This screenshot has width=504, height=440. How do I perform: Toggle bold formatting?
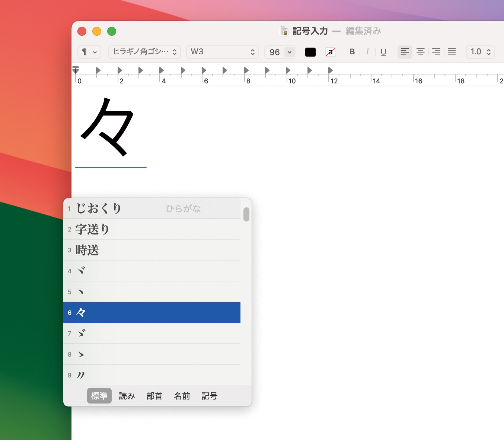click(352, 52)
